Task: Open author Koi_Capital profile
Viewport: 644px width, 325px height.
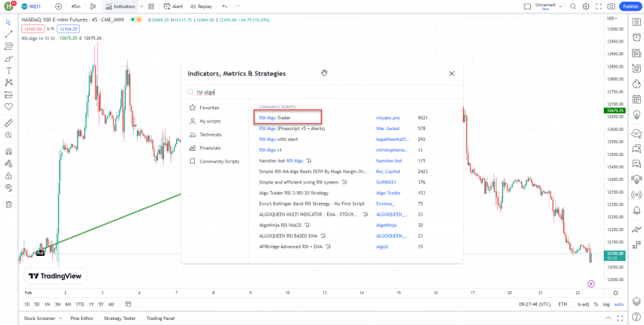Action: coord(388,172)
